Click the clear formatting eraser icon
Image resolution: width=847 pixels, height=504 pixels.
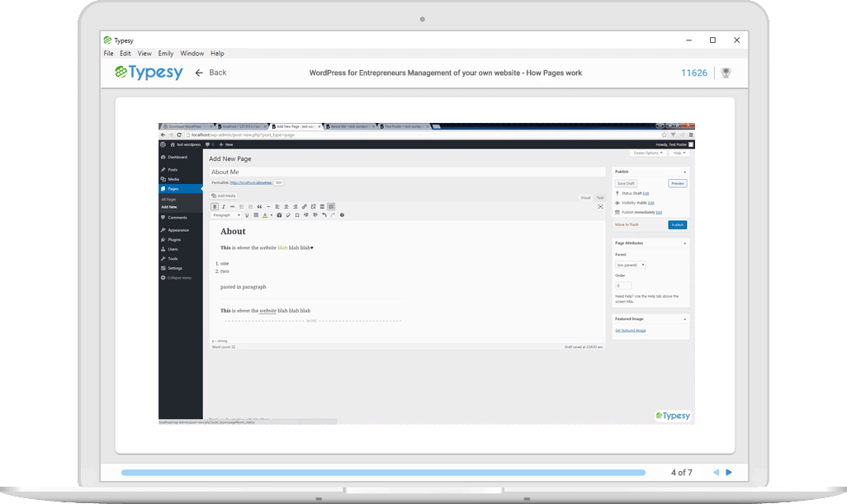[288, 215]
